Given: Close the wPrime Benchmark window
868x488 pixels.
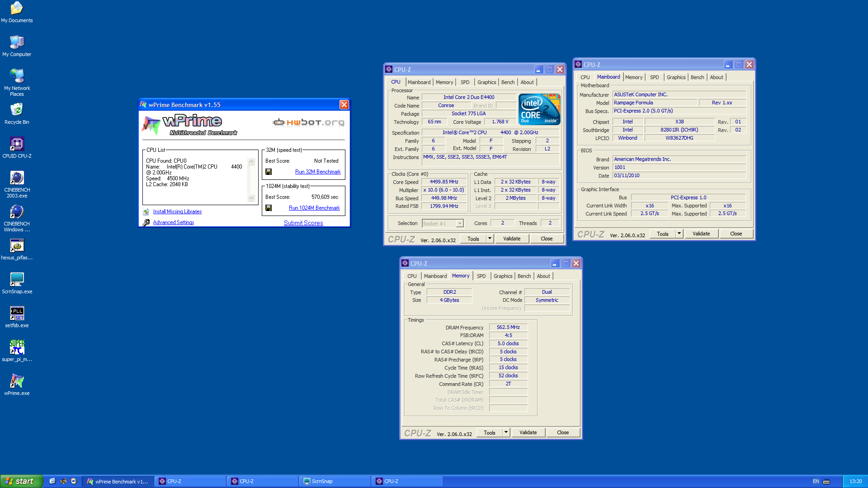Looking at the screenshot, I should pos(344,105).
